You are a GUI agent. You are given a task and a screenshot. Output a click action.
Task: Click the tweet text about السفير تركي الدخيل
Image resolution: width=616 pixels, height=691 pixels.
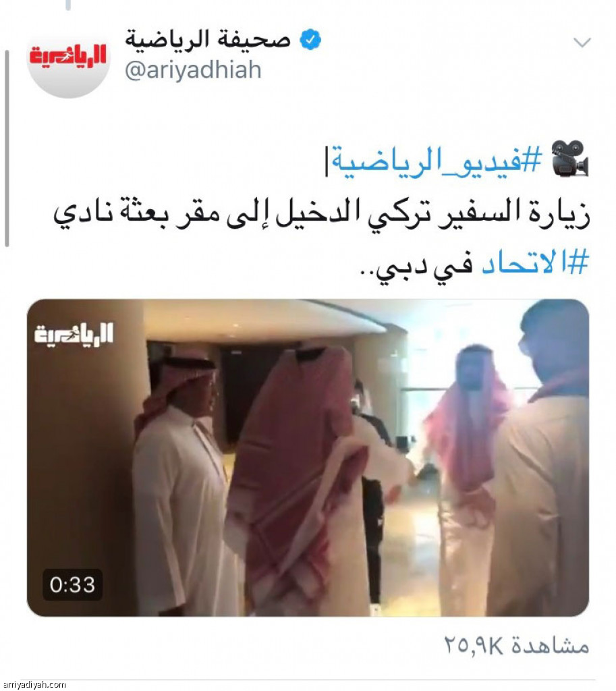[322, 213]
